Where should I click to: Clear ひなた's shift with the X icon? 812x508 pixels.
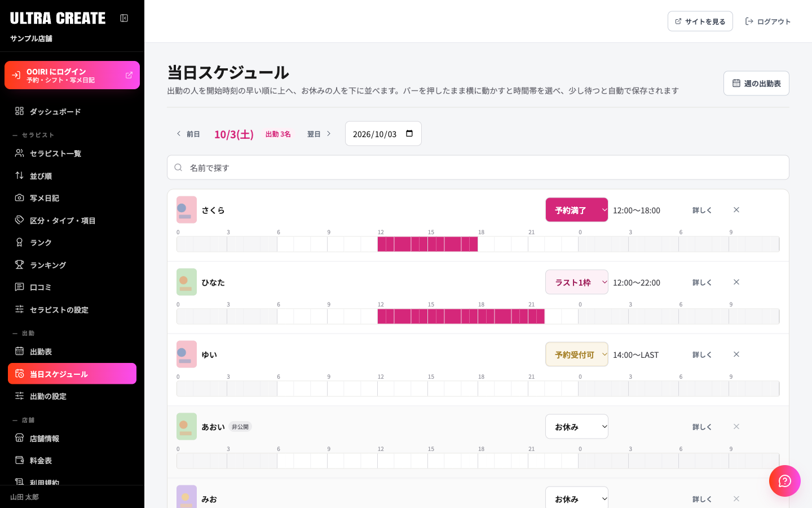pos(736,282)
